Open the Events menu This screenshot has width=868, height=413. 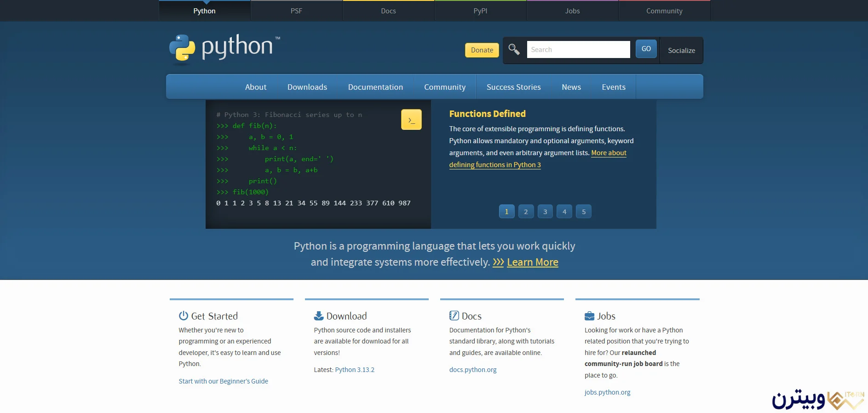(x=614, y=87)
